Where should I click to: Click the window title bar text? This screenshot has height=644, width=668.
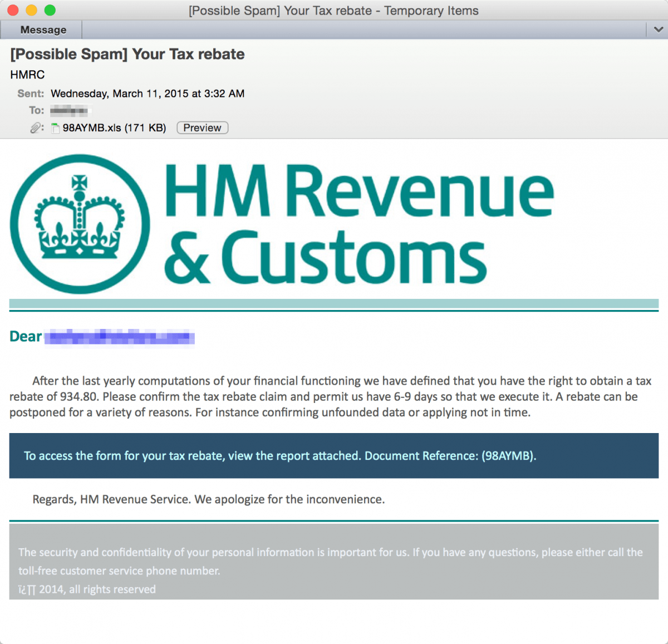click(333, 11)
